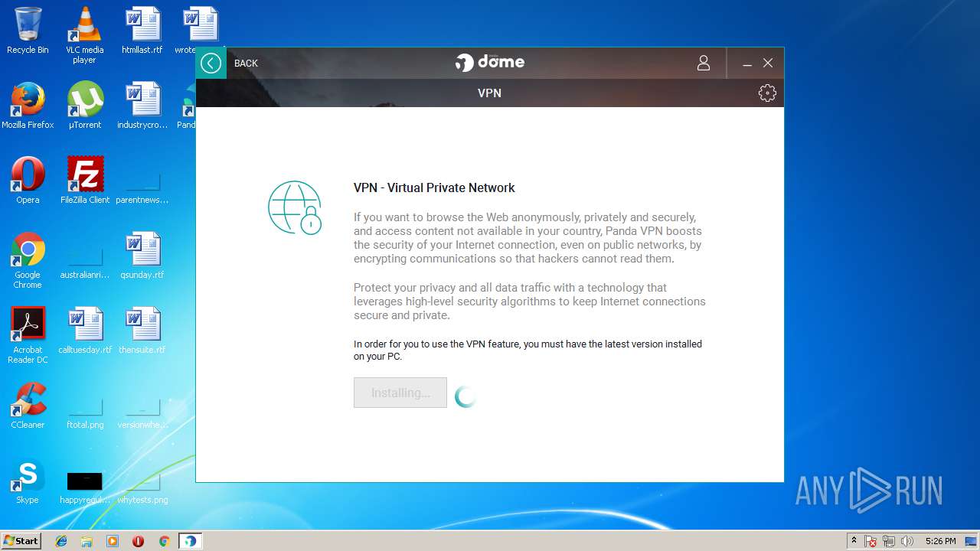Click the back arrow icon in Panda Dome

211,63
